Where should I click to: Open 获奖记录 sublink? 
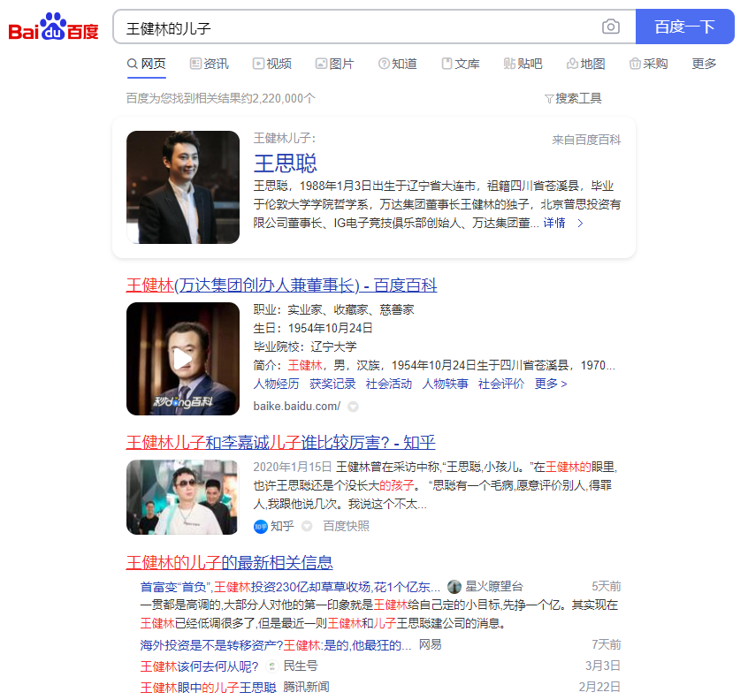pos(332,384)
